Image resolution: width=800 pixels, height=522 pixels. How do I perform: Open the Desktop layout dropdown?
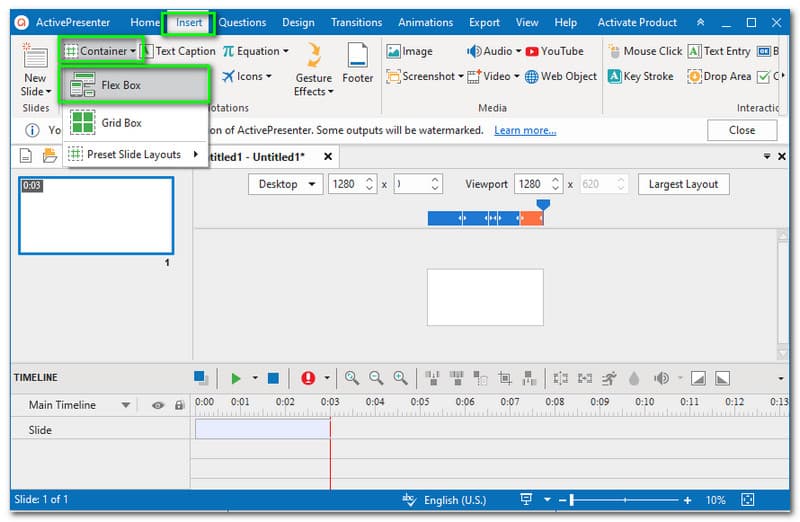[285, 184]
